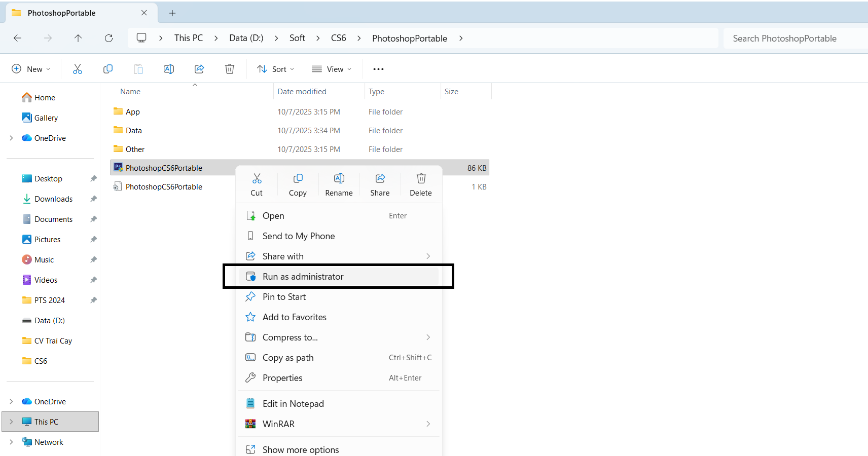Open the Sort dropdown
868x456 pixels.
pyautogui.click(x=276, y=69)
